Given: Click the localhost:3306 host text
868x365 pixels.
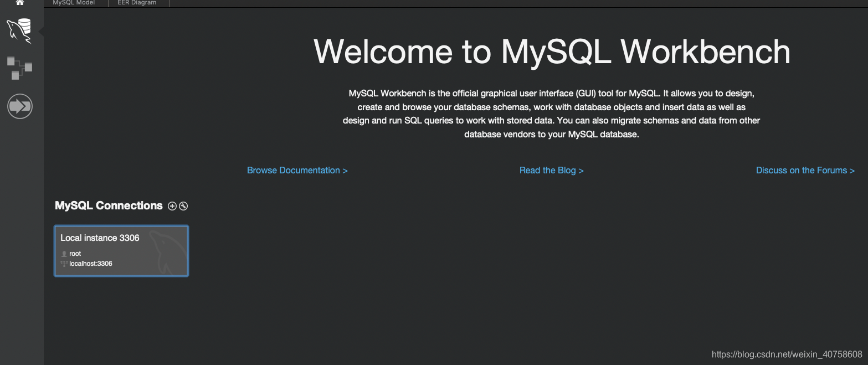Looking at the screenshot, I should point(91,264).
